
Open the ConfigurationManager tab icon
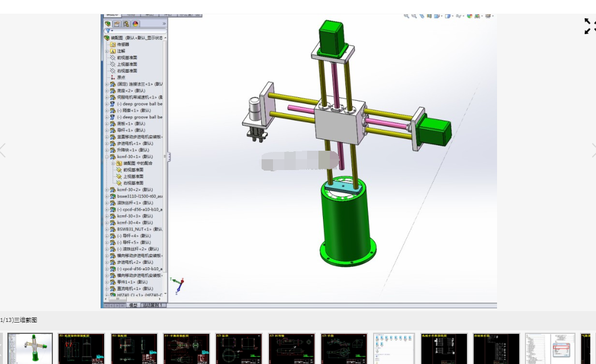tap(126, 24)
